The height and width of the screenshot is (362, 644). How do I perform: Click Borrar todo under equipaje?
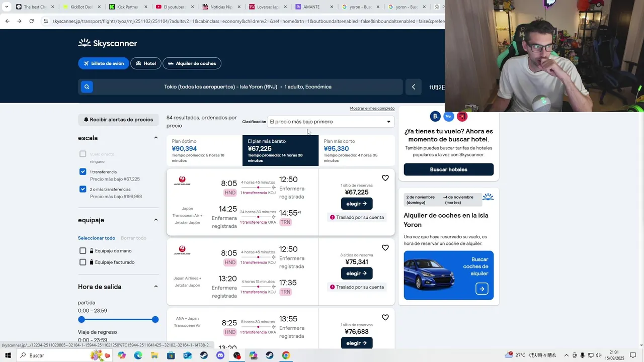134,238
